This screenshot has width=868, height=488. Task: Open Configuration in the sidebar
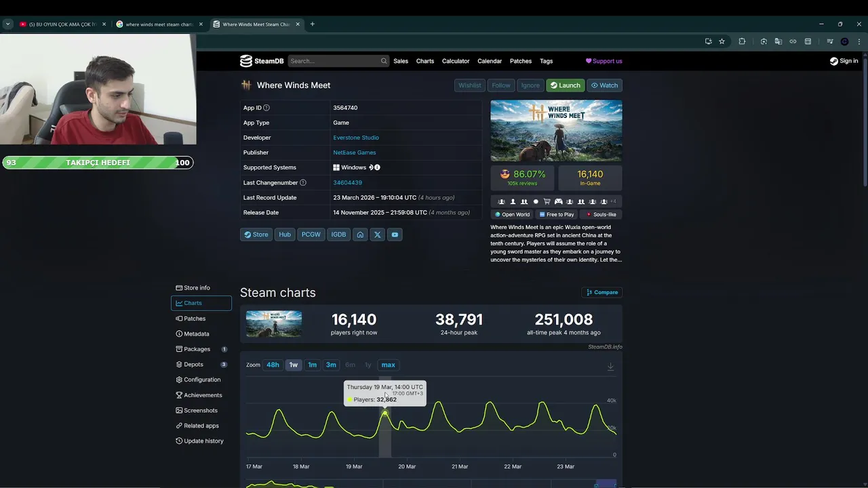[x=201, y=380]
